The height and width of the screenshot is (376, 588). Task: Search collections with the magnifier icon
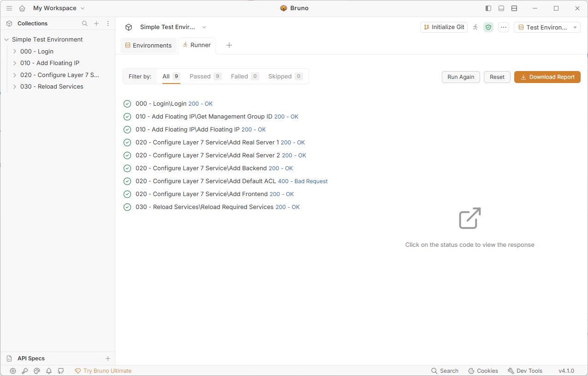pyautogui.click(x=85, y=24)
